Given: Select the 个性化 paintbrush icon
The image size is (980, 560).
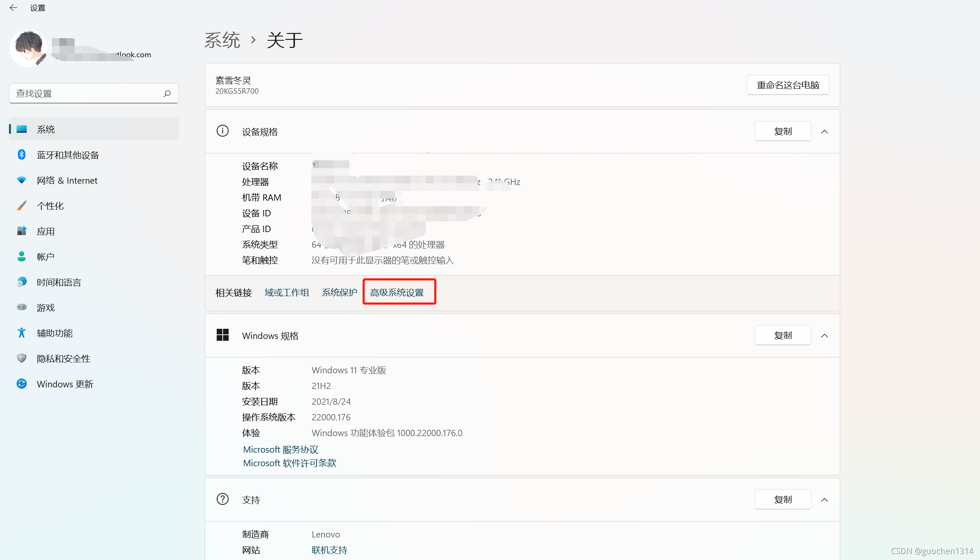Looking at the screenshot, I should (22, 205).
